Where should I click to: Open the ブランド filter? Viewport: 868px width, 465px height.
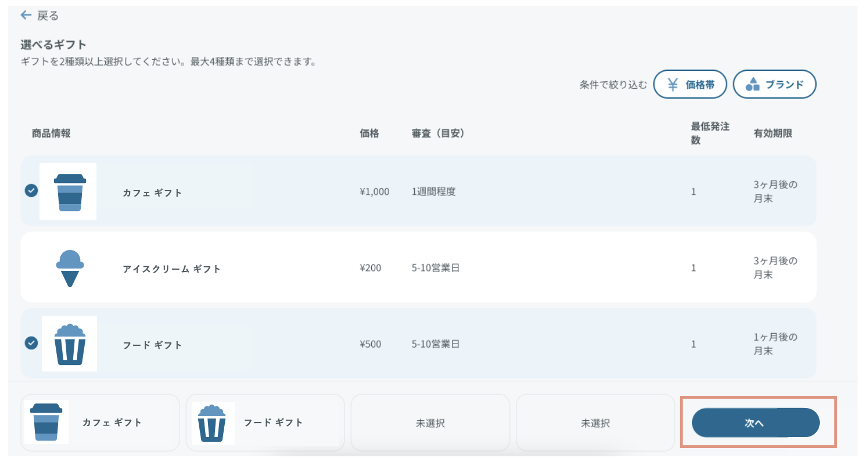[774, 85]
